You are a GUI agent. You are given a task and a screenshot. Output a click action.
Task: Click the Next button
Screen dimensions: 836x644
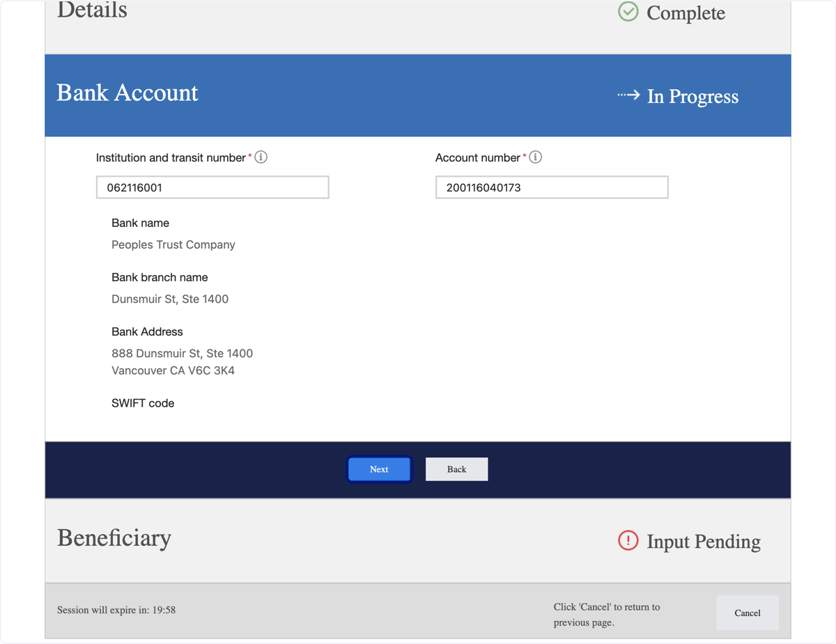click(380, 469)
